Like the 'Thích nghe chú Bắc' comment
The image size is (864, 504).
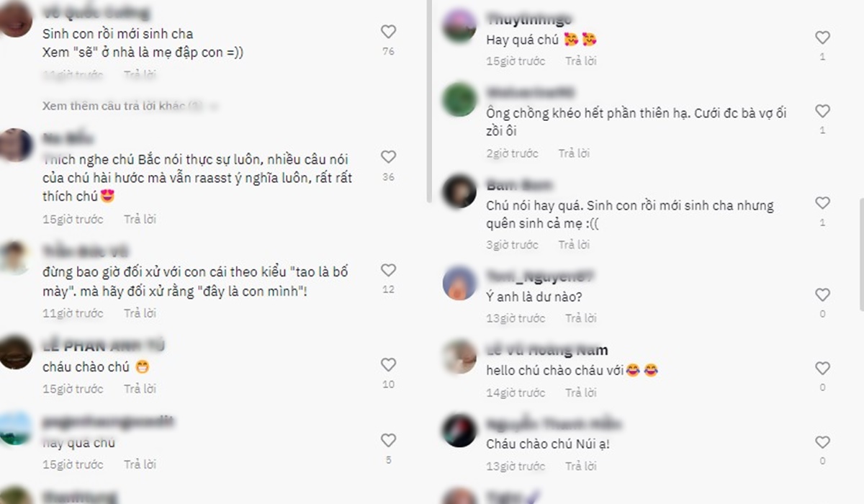388,157
